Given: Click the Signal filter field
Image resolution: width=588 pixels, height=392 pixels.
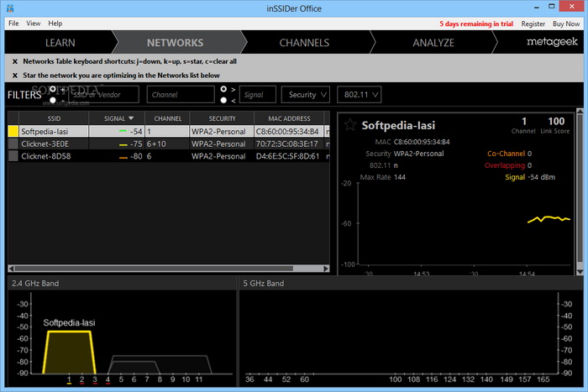Looking at the screenshot, I should pyautogui.click(x=258, y=95).
